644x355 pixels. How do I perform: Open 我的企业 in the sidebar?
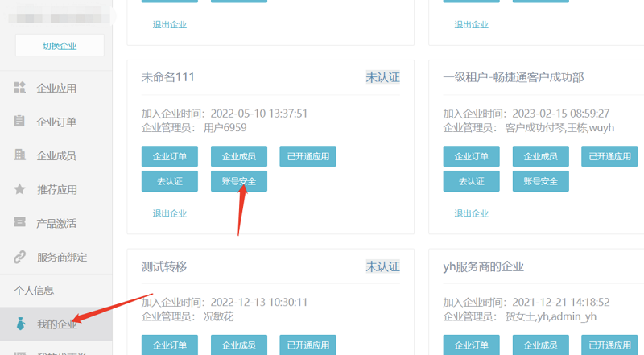tap(56, 324)
